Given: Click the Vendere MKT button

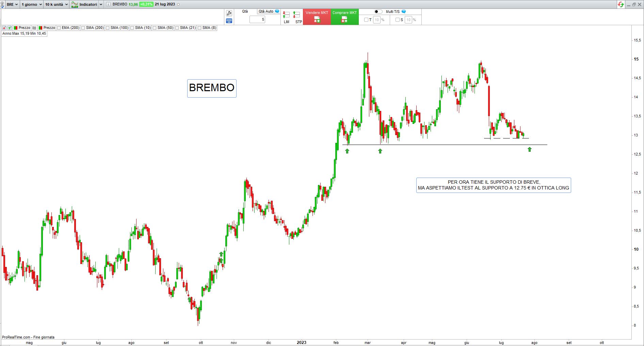Looking at the screenshot, I should tap(317, 17).
